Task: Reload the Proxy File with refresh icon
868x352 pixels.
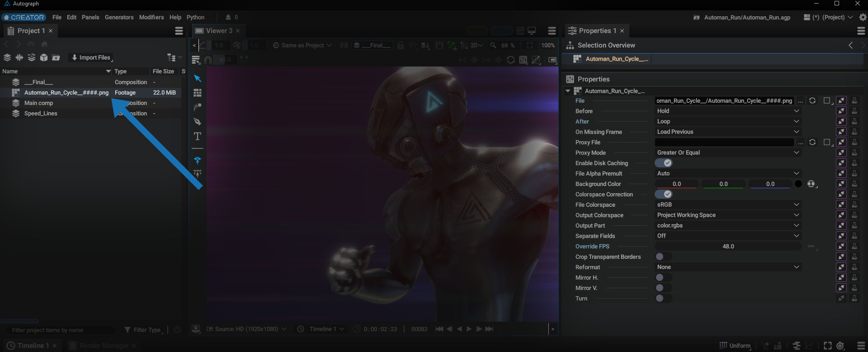Action: point(812,142)
